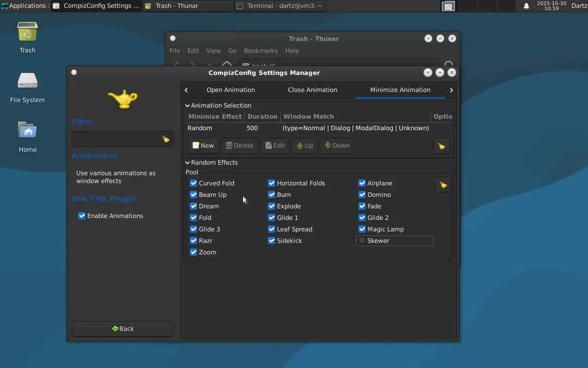Image resolution: width=588 pixels, height=368 pixels.
Task: Select the Home folder desktop icon
Action: pyautogui.click(x=28, y=137)
